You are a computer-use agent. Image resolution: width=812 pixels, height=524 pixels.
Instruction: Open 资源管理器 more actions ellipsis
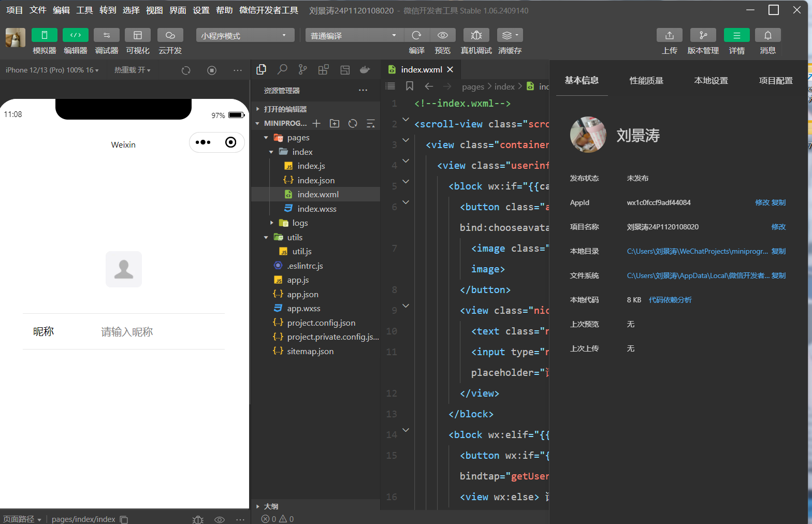tap(363, 91)
